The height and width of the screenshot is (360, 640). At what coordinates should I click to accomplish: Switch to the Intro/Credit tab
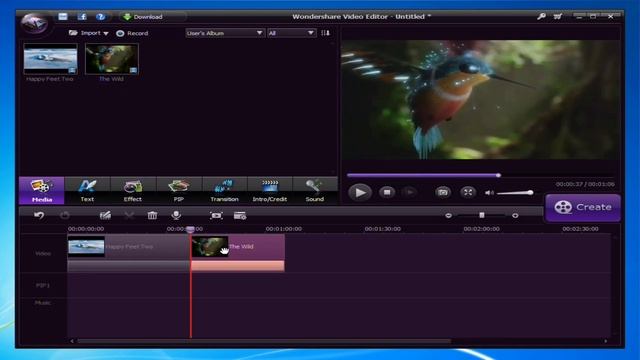270,190
